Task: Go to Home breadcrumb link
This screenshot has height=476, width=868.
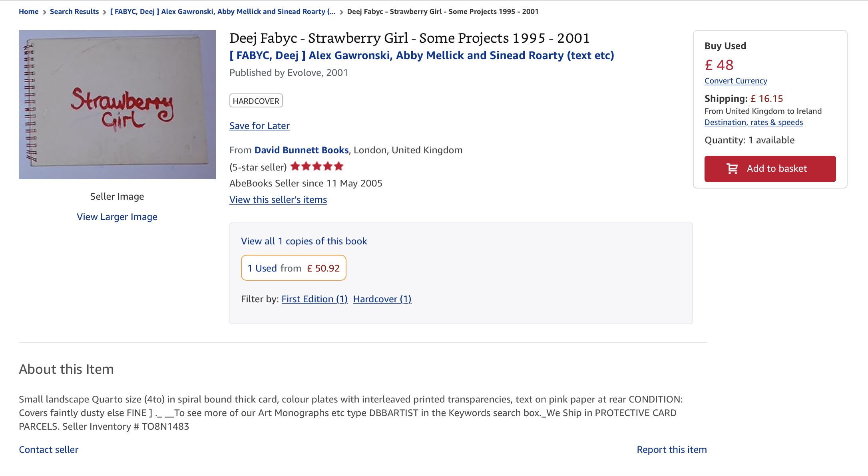Action: [29, 12]
